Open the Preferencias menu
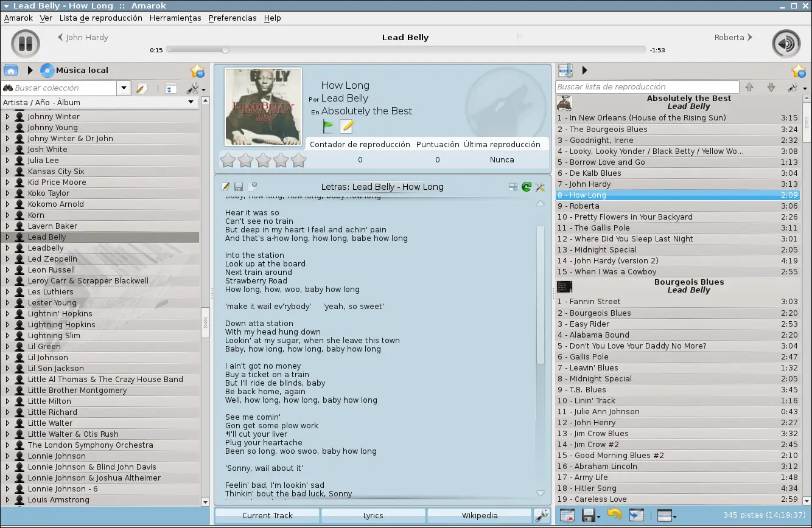Screen dimensions: 812x528 [233, 18]
